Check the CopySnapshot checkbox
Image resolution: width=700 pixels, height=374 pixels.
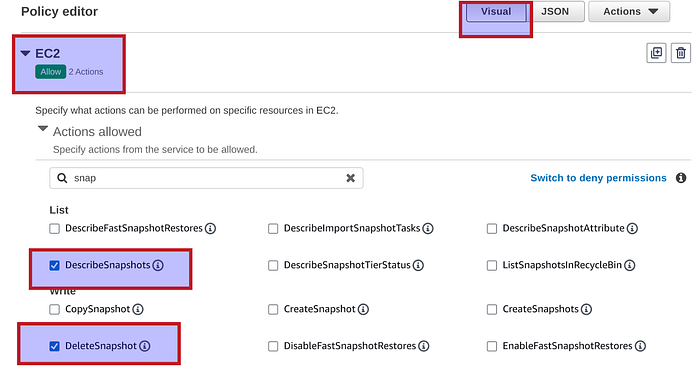click(x=54, y=309)
